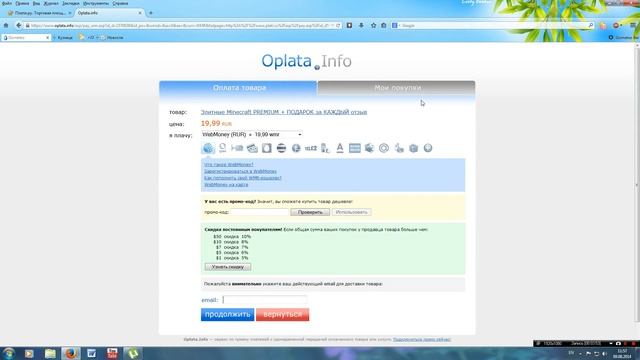
Task: Select the blue box payment icon
Action: [x=413, y=148]
